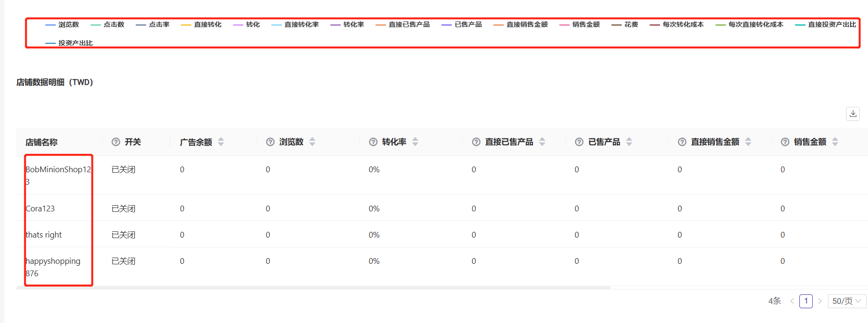The image size is (868, 323).
Task: Click help icon beside 已售产品 header
Action: pyautogui.click(x=579, y=142)
